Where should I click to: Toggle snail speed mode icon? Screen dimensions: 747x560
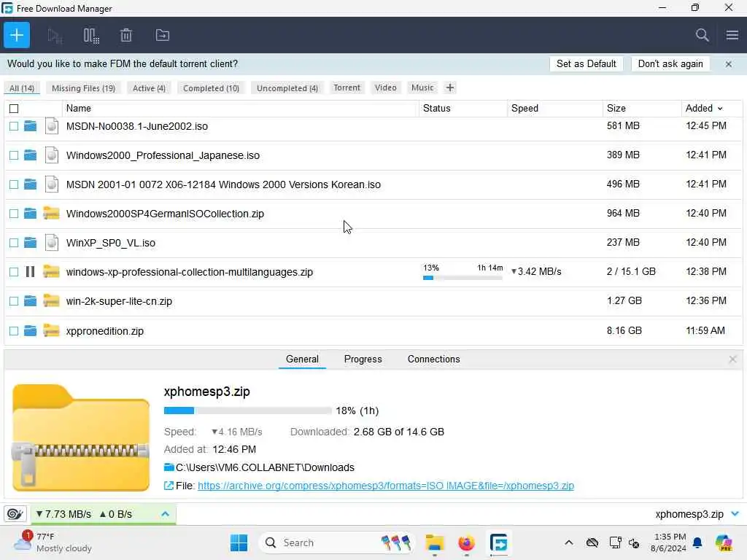[15, 514]
